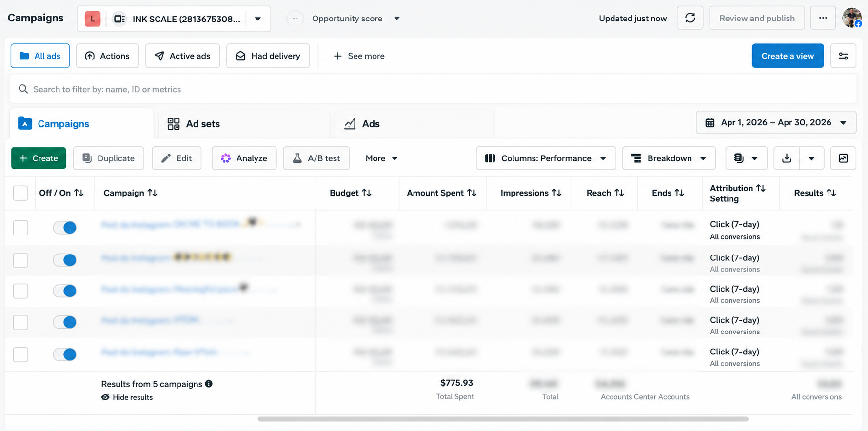Check the fifth campaign row checkbox
Viewport: 868px width, 431px height.
coord(20,354)
